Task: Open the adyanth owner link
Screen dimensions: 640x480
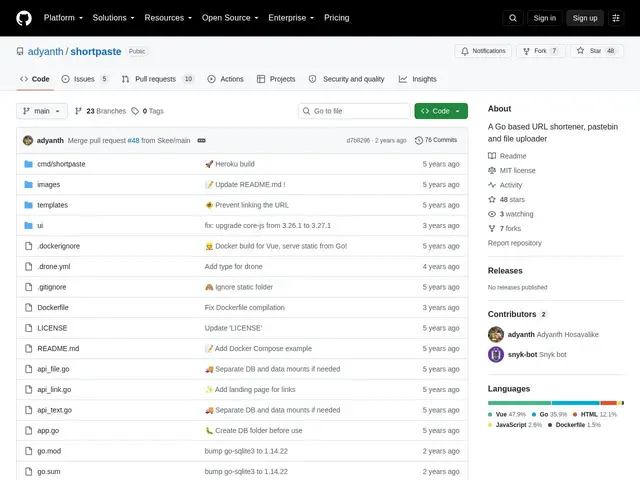Action: coord(46,51)
